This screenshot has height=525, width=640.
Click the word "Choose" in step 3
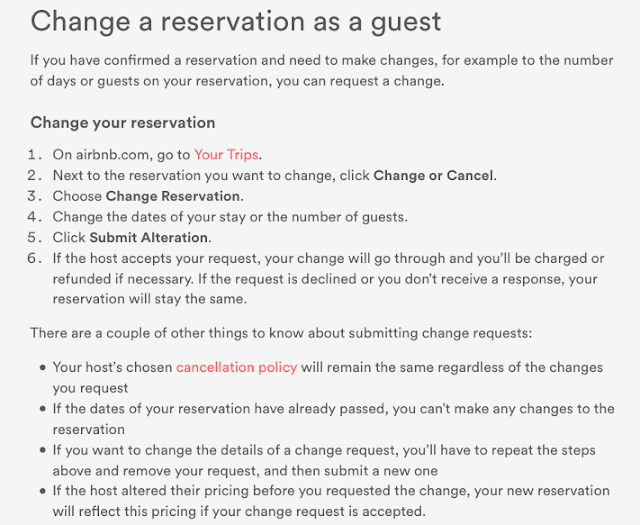point(77,196)
